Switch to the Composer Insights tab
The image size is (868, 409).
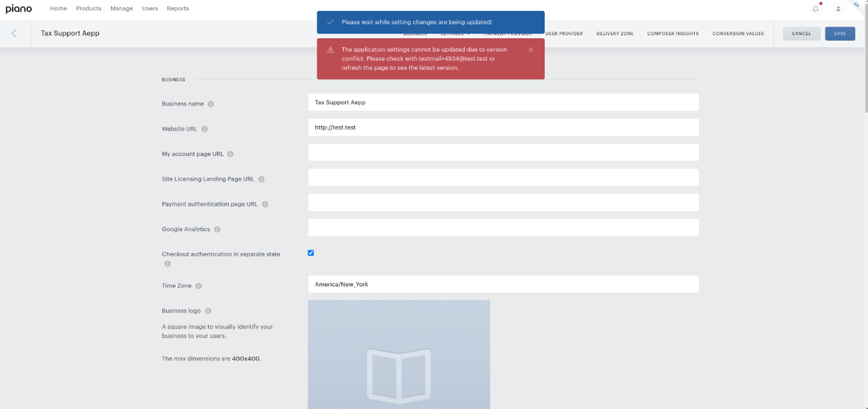673,34
